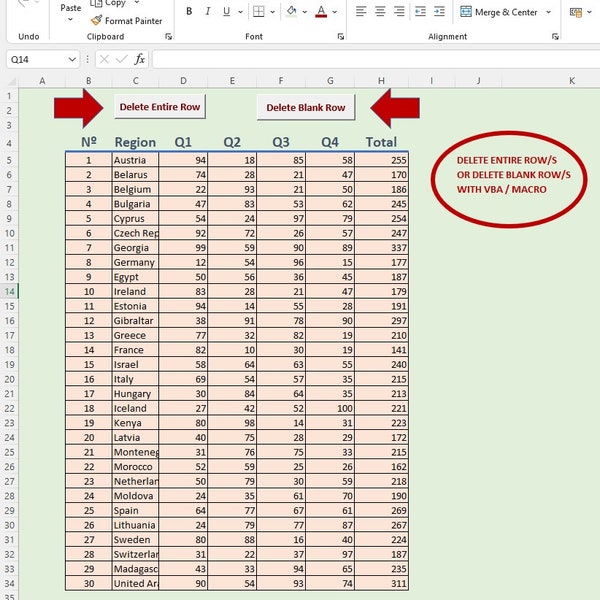Select the cell containing Austria
This screenshot has height=600, width=600.
(x=135, y=160)
